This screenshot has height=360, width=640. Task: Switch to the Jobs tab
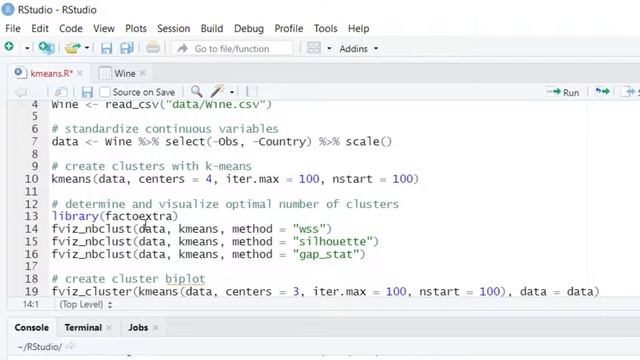click(138, 328)
